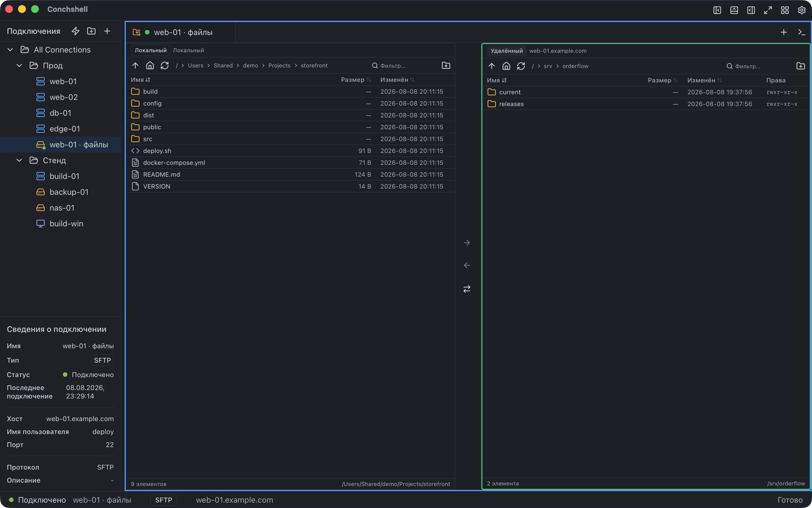The image size is (812, 508).
Task: Select the web-02 connection
Action: point(60,97)
